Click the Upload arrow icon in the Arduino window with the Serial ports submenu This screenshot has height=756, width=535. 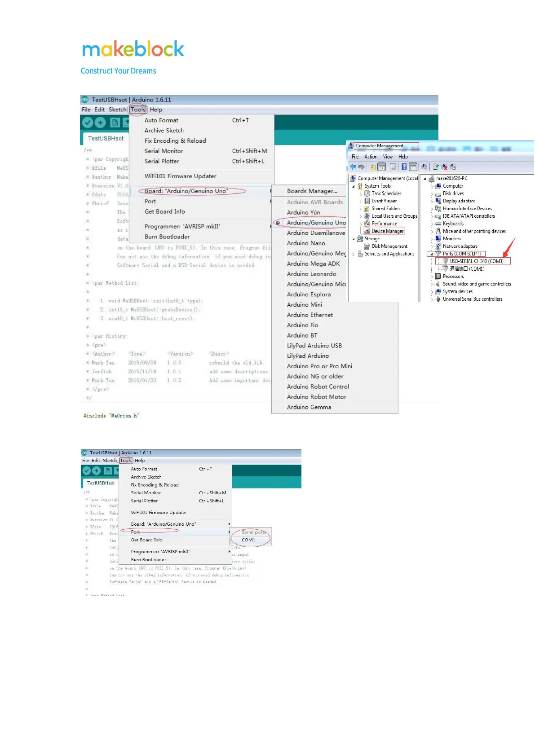pos(96,470)
